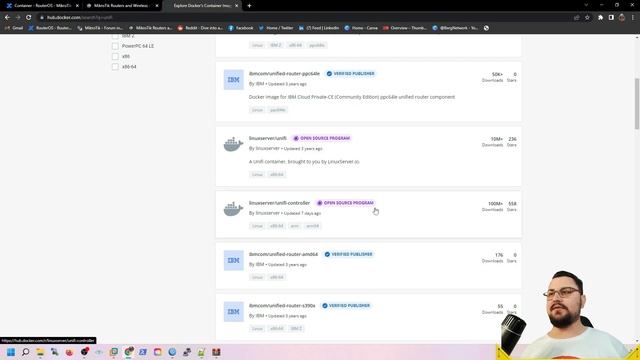Open the browser profile avatar

(x=622, y=18)
